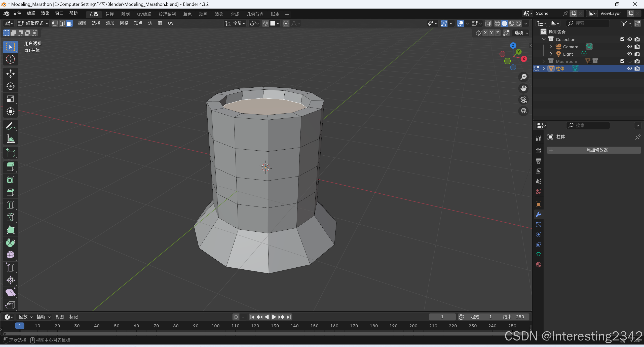This screenshot has width=644, height=347.
Task: Select the Rotate tool
Action: [x=10, y=86]
